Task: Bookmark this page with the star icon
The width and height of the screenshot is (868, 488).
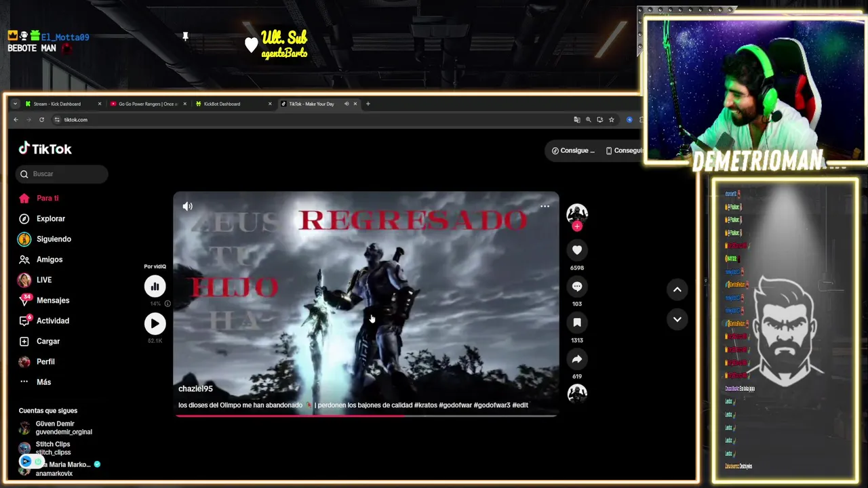Action: (x=611, y=120)
